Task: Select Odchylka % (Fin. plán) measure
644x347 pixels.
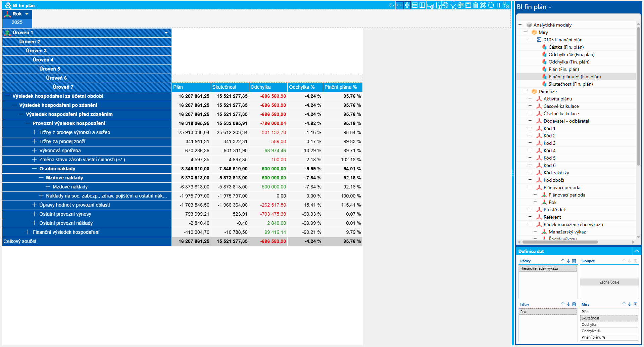Action: [571, 54]
